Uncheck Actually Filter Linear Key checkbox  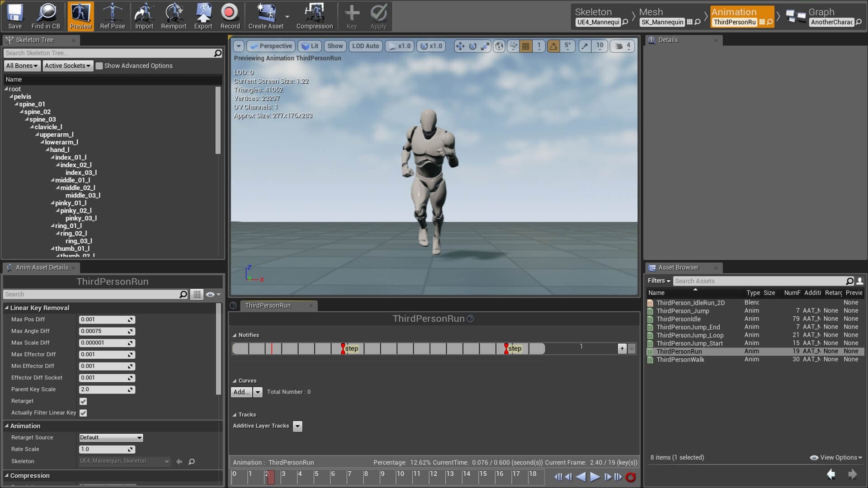coord(83,413)
